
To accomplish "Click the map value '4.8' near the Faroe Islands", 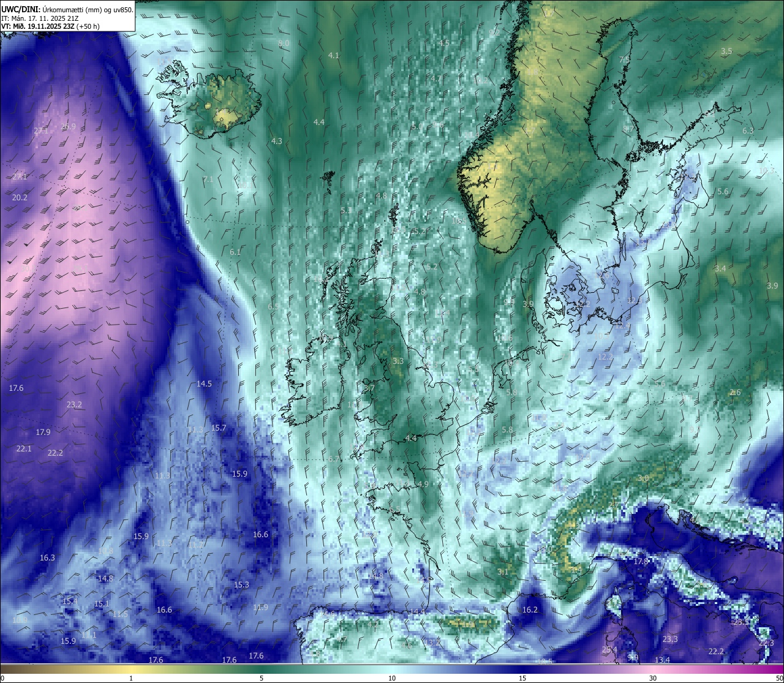I will click(381, 196).
